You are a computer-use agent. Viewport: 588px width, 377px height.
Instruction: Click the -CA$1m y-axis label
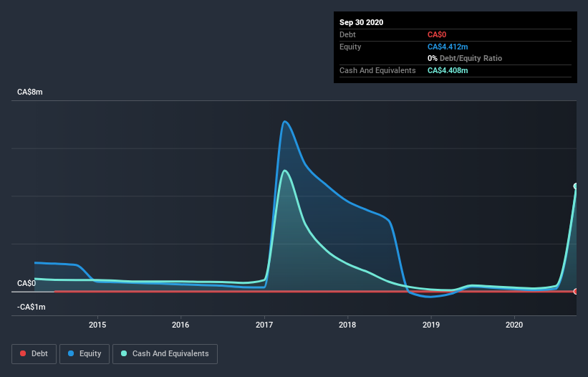click(x=31, y=307)
